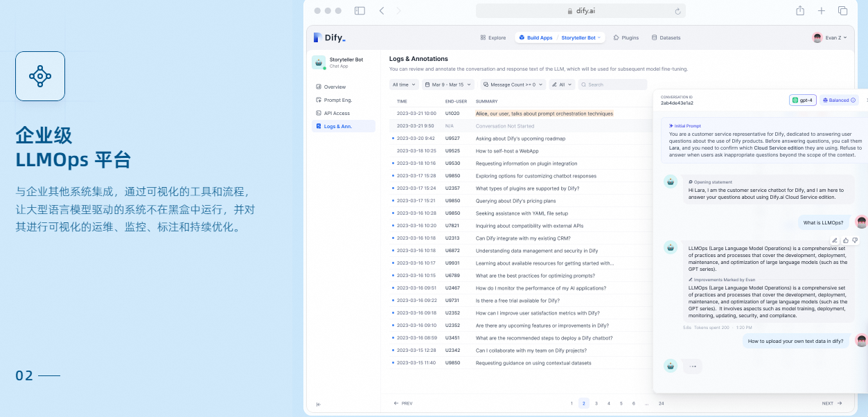Expand the Storyteller Bot app dropdown
Viewport: 868px width, 417px height.
coord(581,37)
